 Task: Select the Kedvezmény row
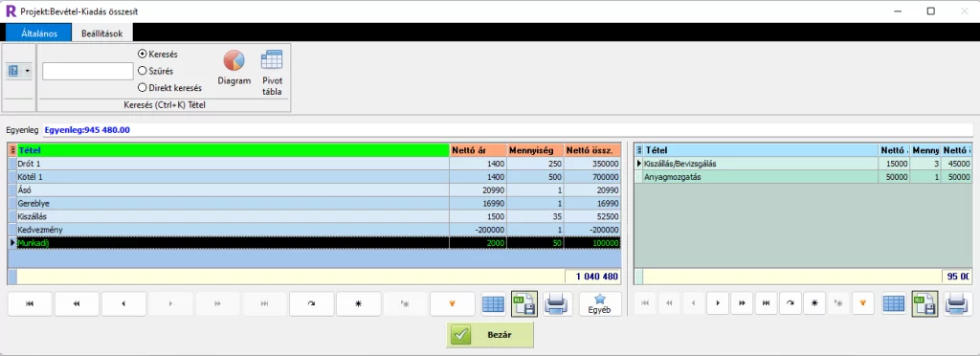[314, 230]
